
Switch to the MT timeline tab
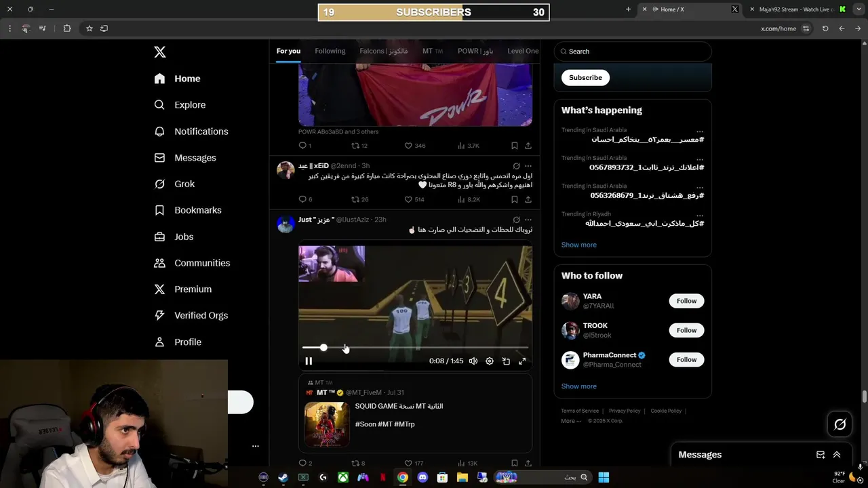click(433, 51)
